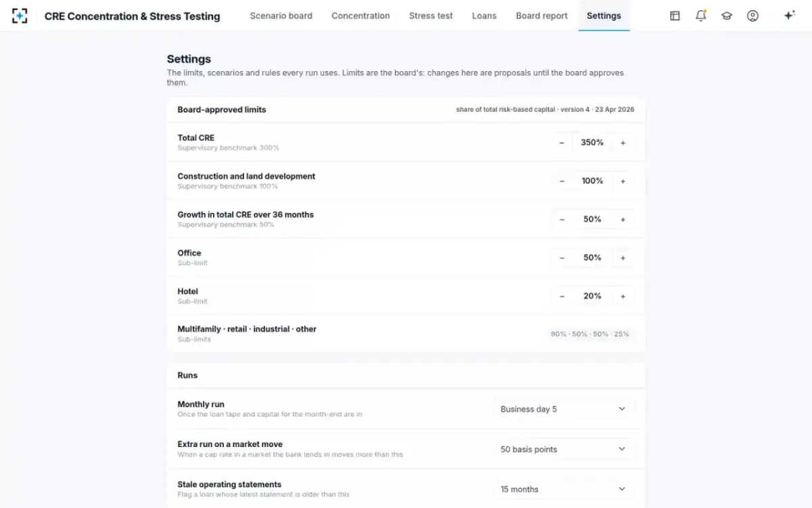
Task: Open the Board report tab
Action: tap(542, 16)
